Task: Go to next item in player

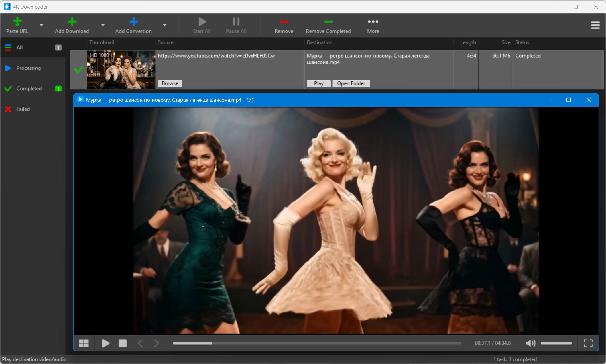Action: pos(157,343)
